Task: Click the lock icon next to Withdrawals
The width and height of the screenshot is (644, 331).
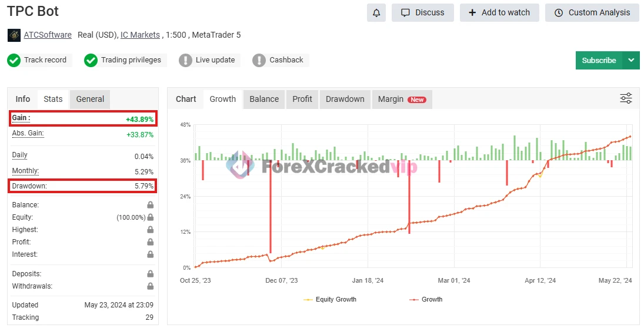Action: [x=151, y=286]
